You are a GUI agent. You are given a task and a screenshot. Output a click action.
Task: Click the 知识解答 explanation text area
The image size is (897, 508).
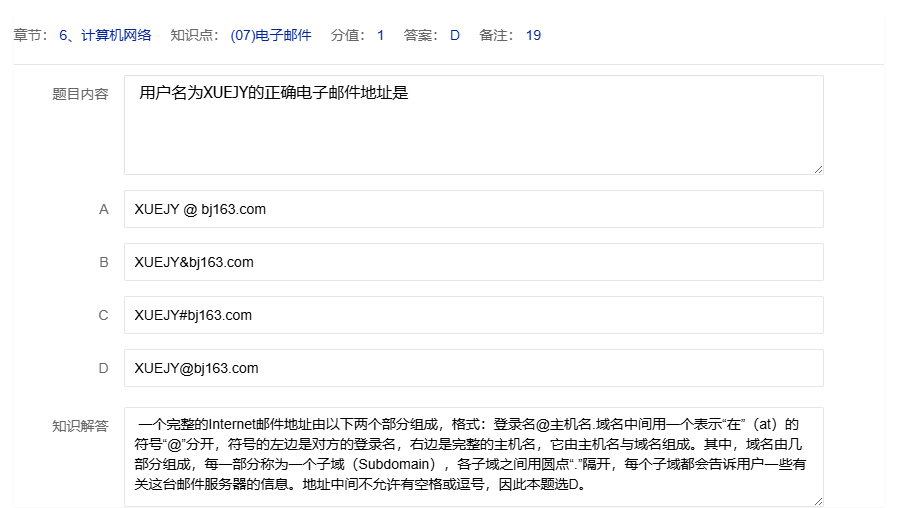[473, 455]
